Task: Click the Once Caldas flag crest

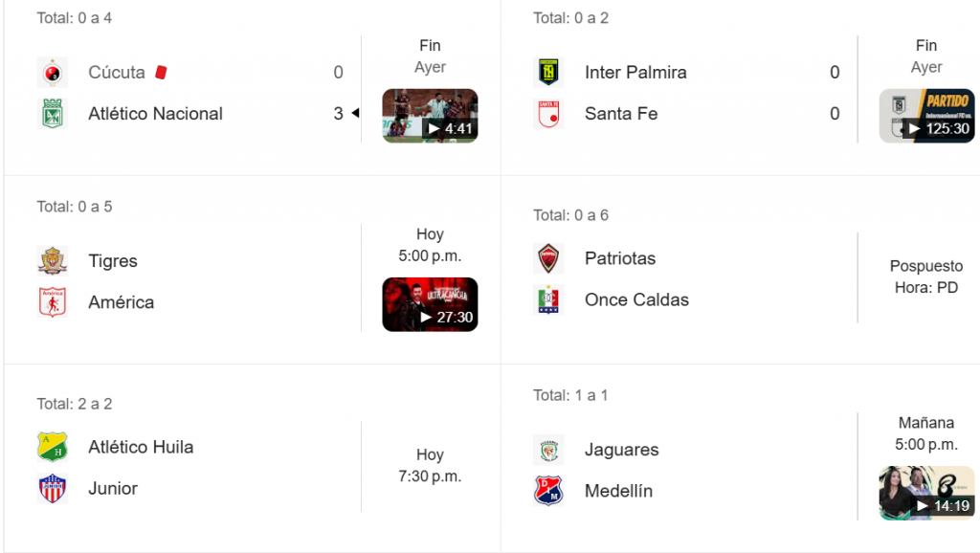Action: (x=548, y=299)
